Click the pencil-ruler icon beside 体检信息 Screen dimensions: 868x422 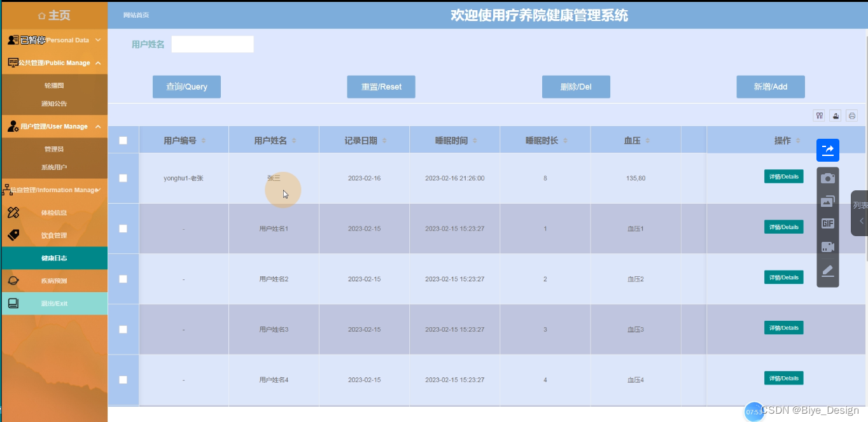[x=13, y=213]
